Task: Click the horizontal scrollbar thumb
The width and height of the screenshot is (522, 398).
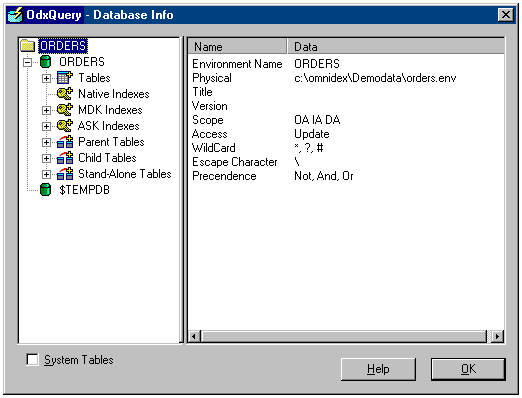Action: click(344, 336)
